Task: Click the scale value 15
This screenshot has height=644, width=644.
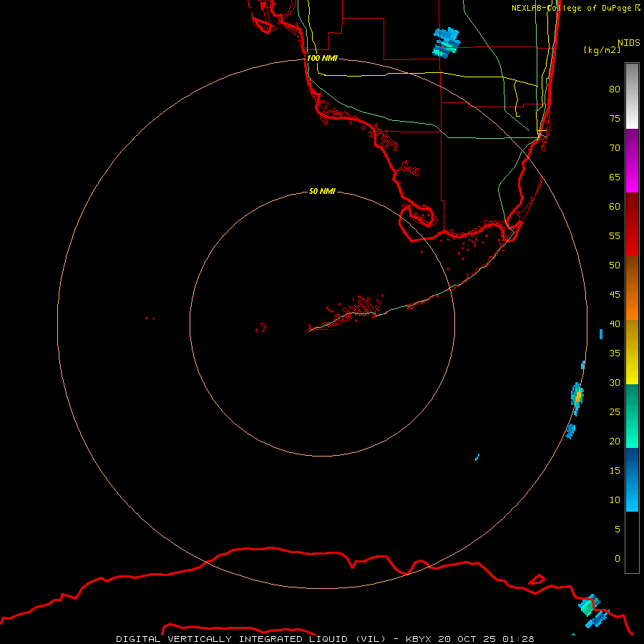Action: pyautogui.click(x=615, y=471)
